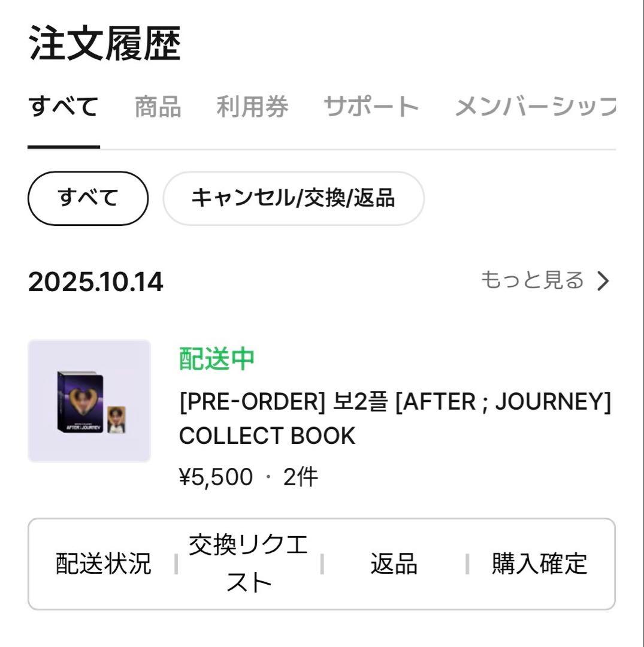Click the ¥5,500 · 2件 price text

point(249,477)
